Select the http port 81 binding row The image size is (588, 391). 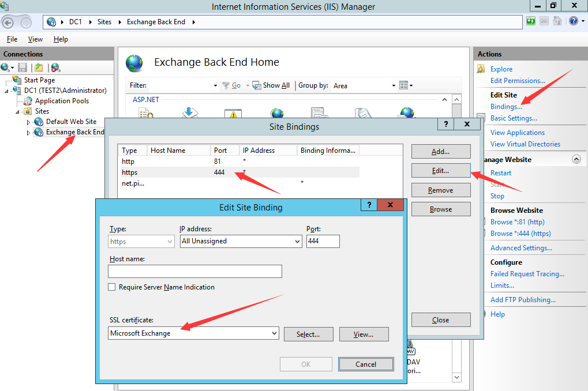click(x=239, y=161)
